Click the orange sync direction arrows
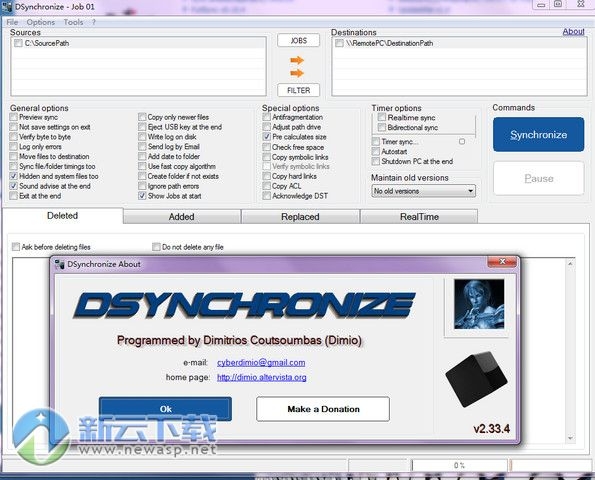Image resolution: width=595 pixels, height=480 pixels. tap(297, 66)
